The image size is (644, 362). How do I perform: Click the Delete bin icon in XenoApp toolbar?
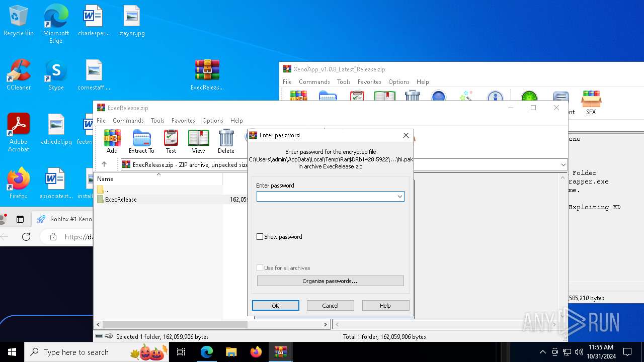[412, 97]
